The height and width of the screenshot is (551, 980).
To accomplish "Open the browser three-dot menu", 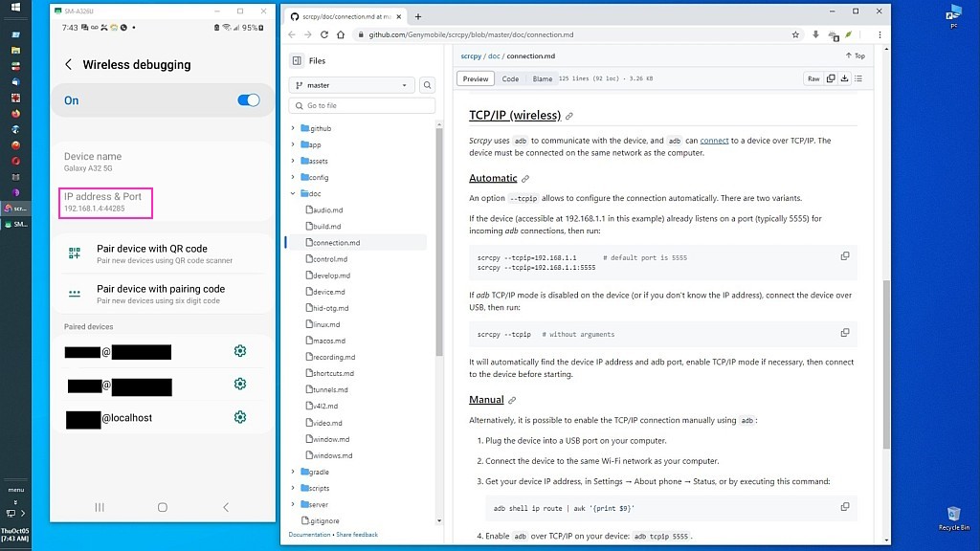I will pos(880,35).
